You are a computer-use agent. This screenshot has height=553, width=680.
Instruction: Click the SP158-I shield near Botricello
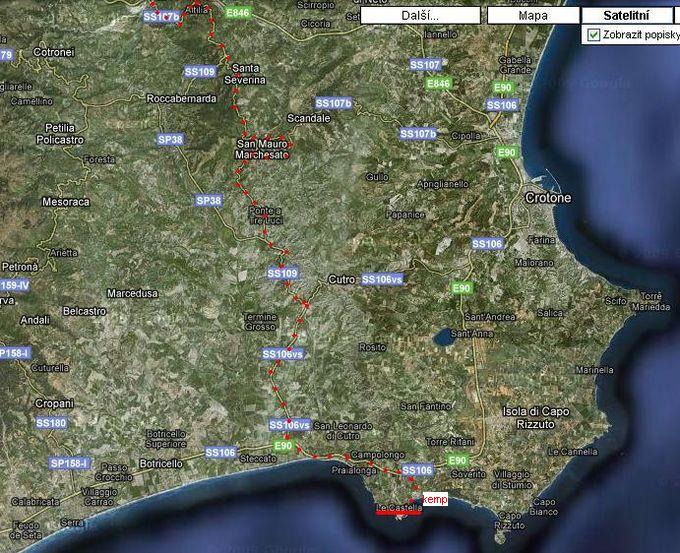(x=69, y=463)
